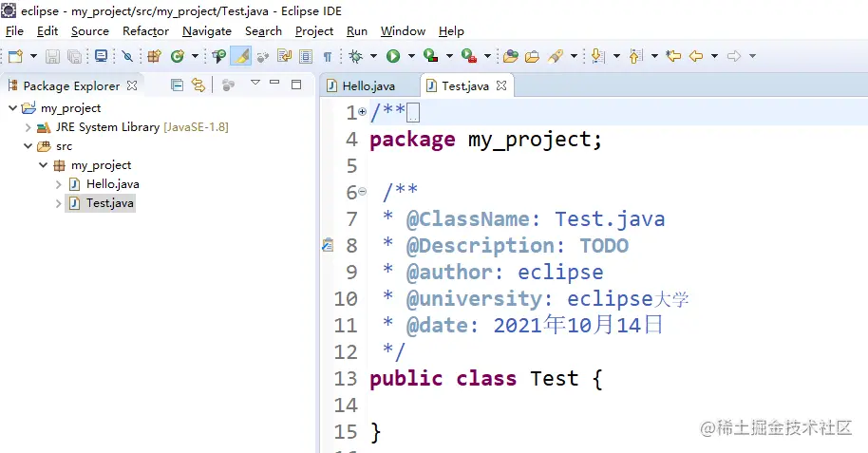Open the Navigate menu
This screenshot has height=453, width=868.
pos(207,31)
